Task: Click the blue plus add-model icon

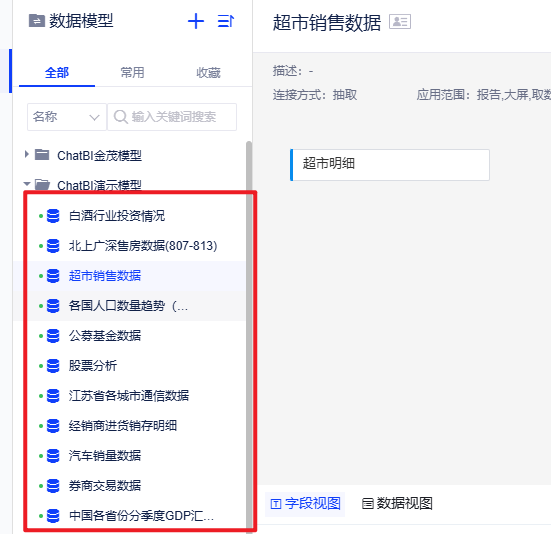Action: (x=196, y=21)
